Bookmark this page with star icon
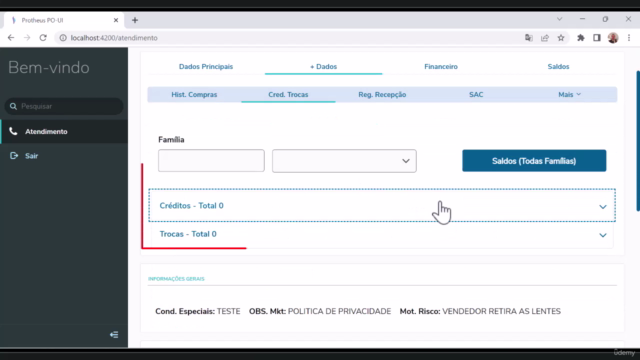Image resolution: width=640 pixels, height=360 pixels. pos(561,38)
